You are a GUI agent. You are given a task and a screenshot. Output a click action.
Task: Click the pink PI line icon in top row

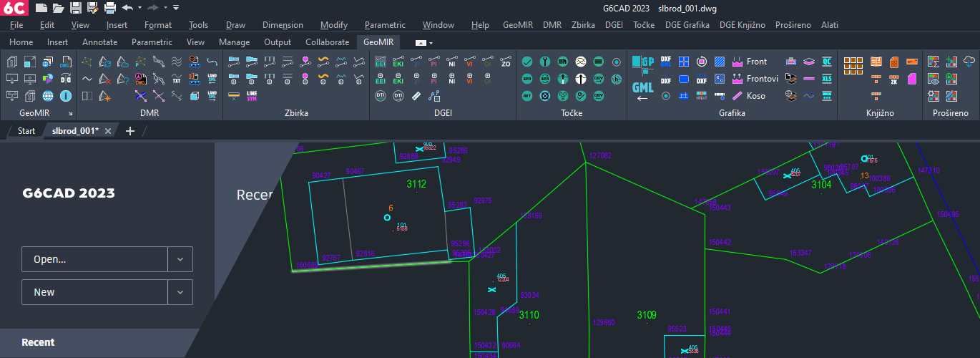coord(434,62)
